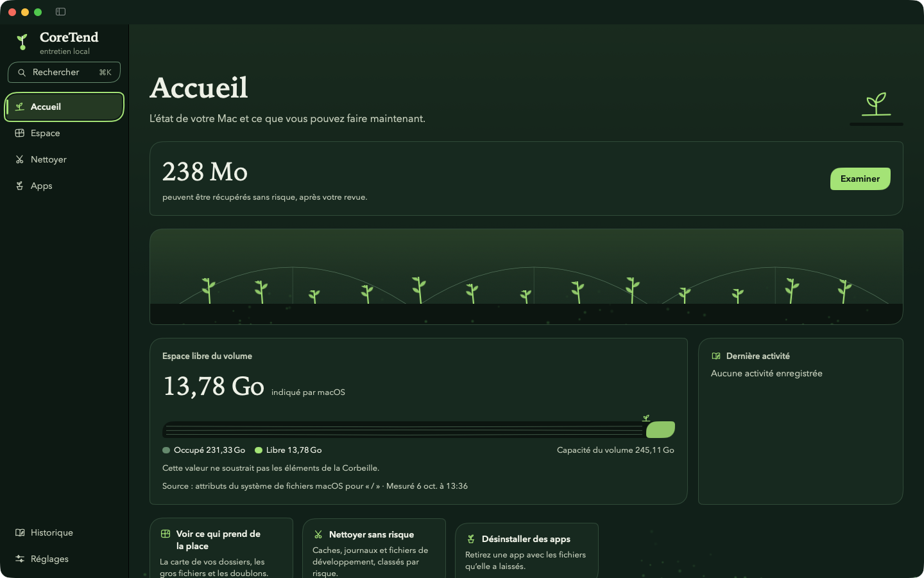The width and height of the screenshot is (924, 578).
Task: Click the Espace grid icon
Action: click(20, 133)
